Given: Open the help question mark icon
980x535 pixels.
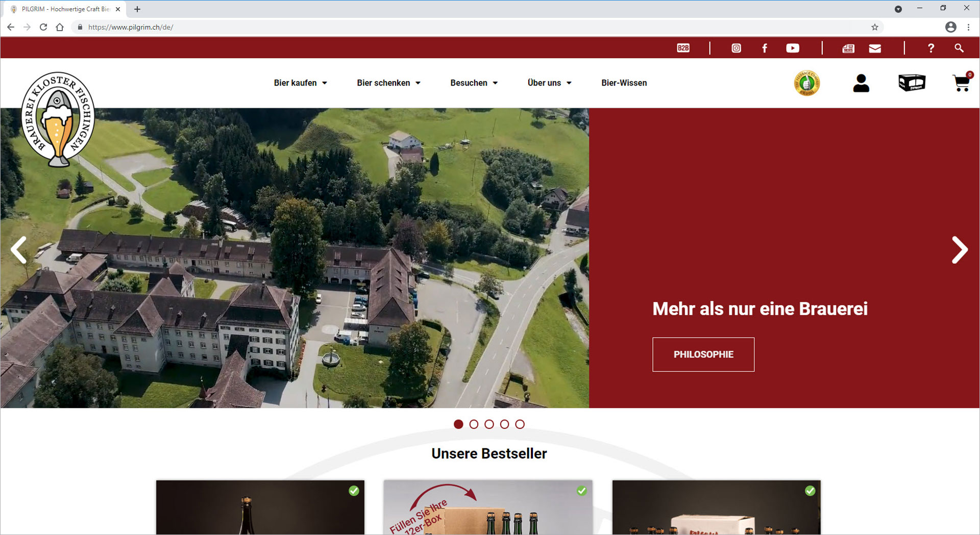Looking at the screenshot, I should click(930, 48).
